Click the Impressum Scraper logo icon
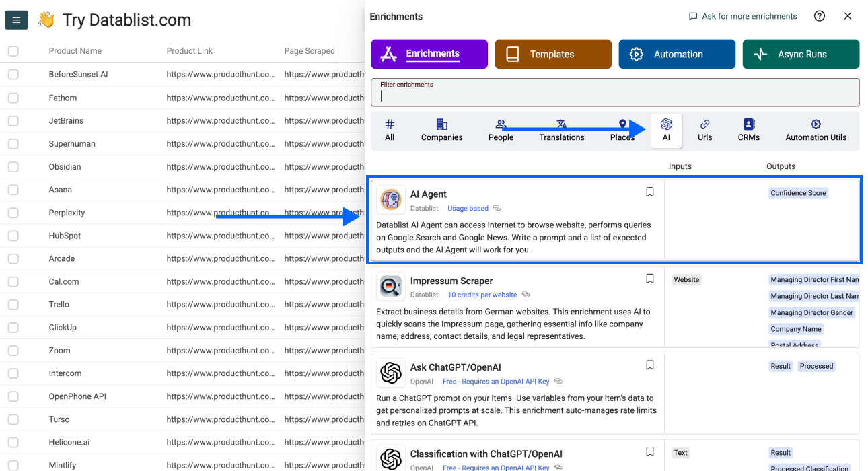868x471 pixels. click(391, 287)
